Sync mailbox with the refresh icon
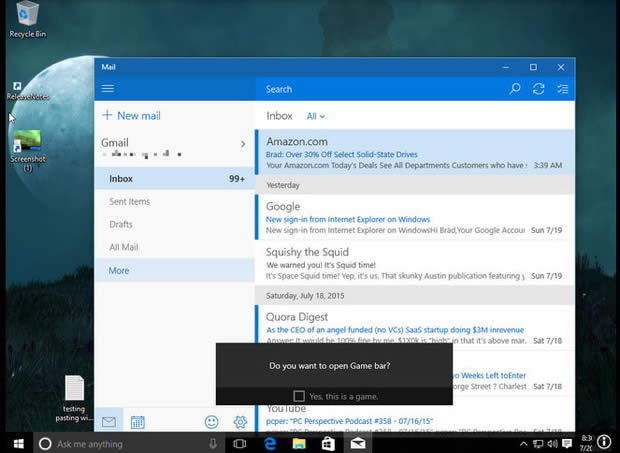620x453 pixels. [x=539, y=89]
